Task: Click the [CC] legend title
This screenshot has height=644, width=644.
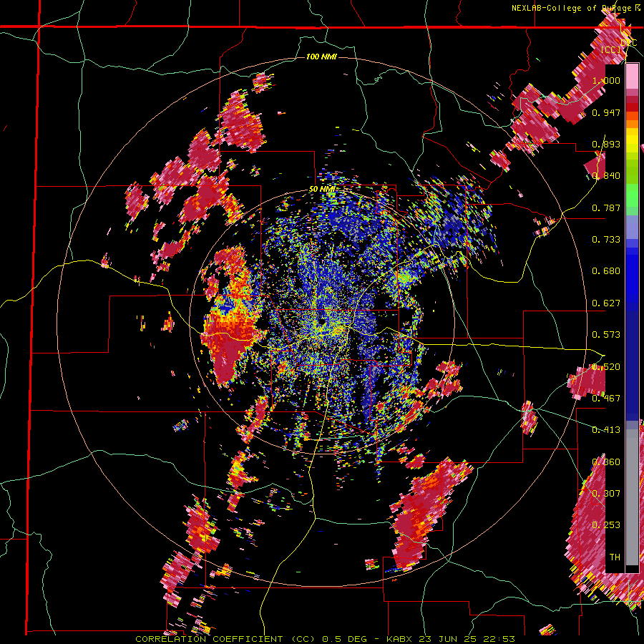Action: [610, 49]
